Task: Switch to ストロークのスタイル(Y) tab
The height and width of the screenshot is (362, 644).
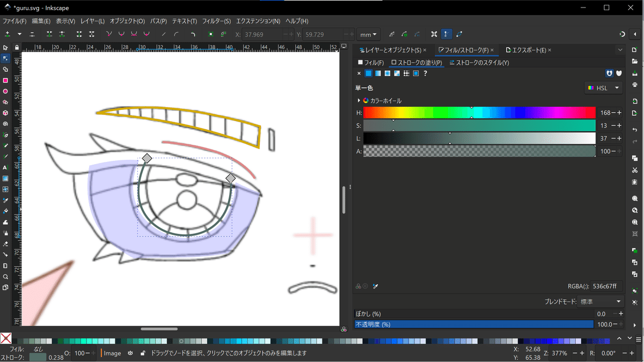Action: coord(479,63)
